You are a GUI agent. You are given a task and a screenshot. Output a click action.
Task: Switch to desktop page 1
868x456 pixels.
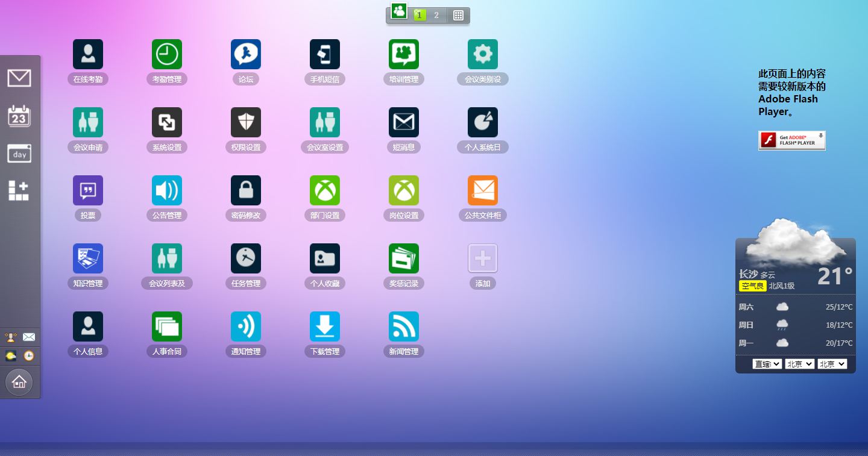click(420, 15)
